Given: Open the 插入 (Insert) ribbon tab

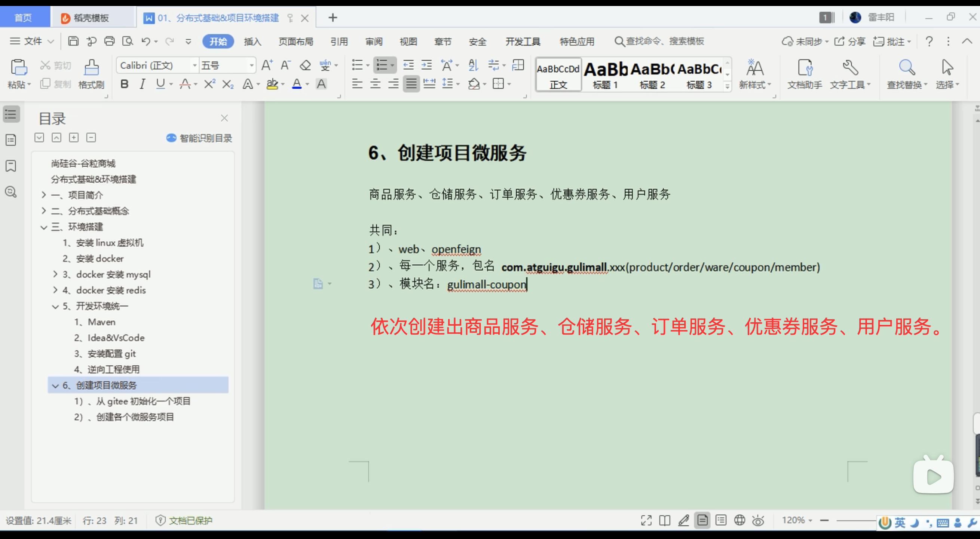Looking at the screenshot, I should click(252, 42).
